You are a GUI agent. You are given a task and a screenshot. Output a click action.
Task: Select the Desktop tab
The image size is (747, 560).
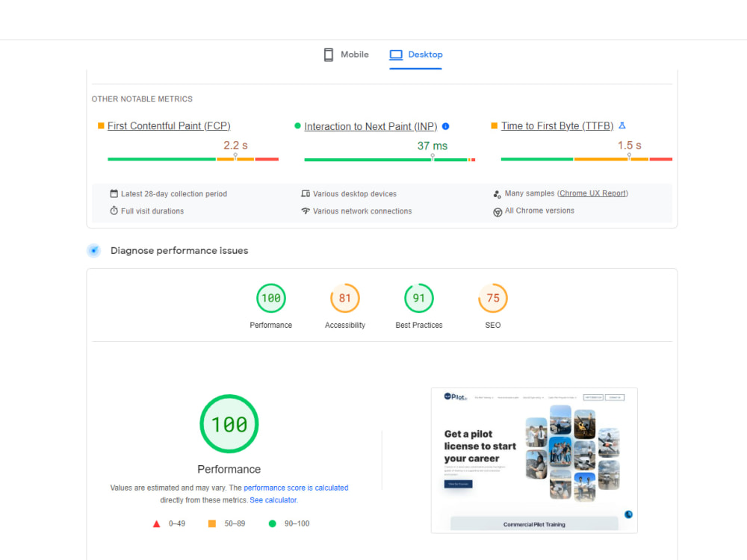click(415, 55)
